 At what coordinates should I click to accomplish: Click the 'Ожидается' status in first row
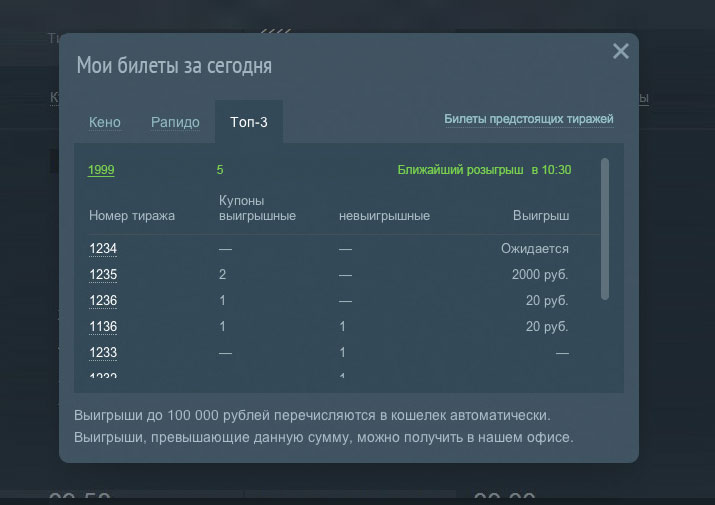(534, 249)
